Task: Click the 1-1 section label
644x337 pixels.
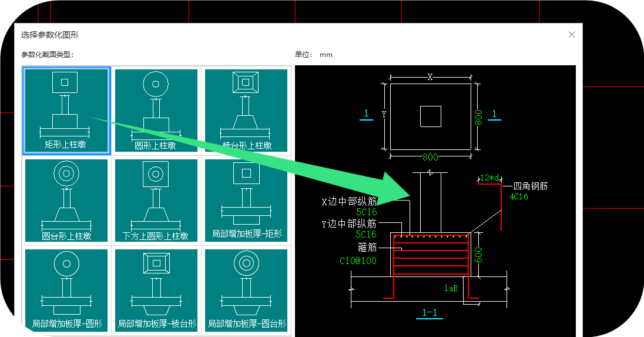Action: pyautogui.click(x=430, y=313)
